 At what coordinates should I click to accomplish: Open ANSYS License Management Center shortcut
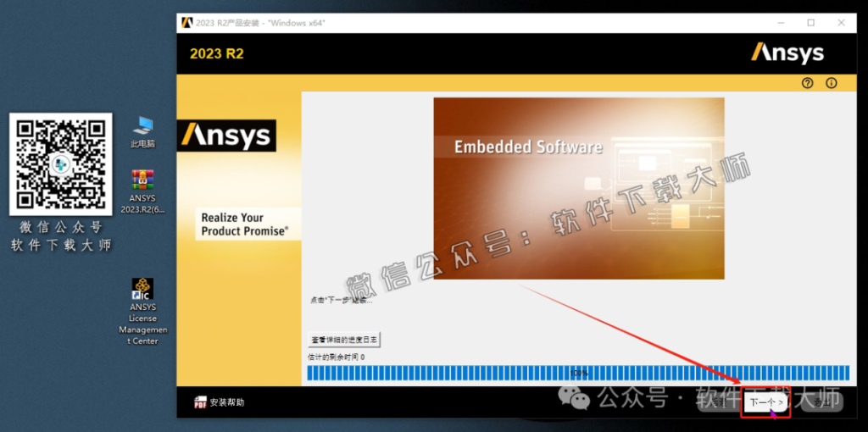(x=142, y=312)
